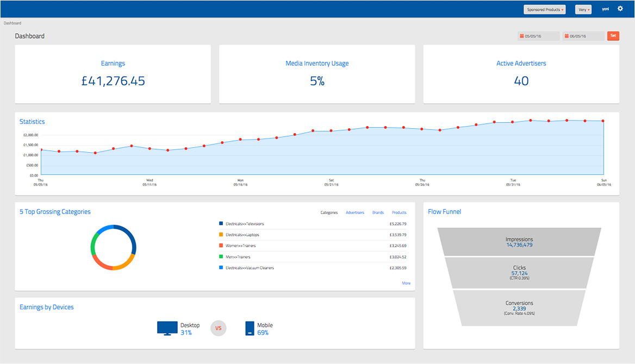The image size is (635, 364).
Task: Apply the date range with Set
Action: pos(613,36)
